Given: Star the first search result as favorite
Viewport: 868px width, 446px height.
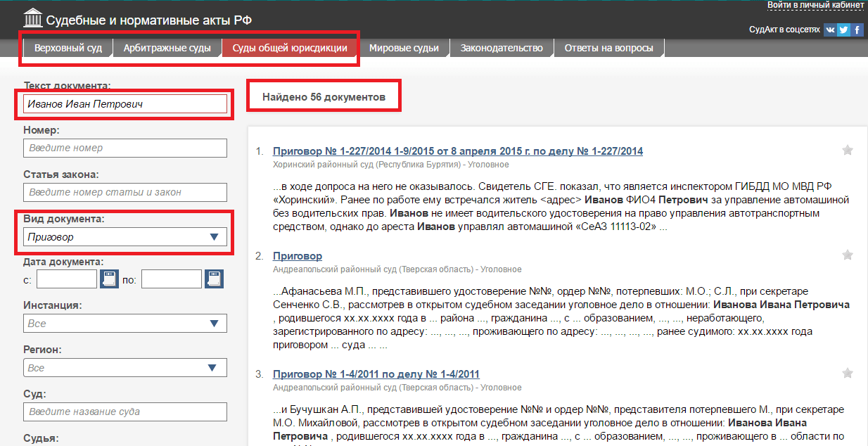Looking at the screenshot, I should point(848,150).
